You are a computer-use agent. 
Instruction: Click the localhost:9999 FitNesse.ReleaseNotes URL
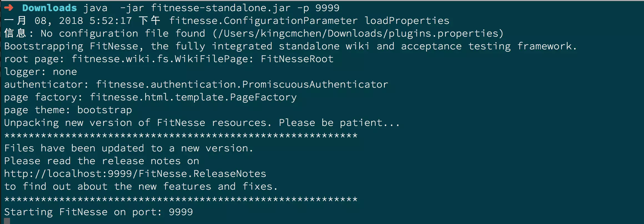(x=135, y=174)
